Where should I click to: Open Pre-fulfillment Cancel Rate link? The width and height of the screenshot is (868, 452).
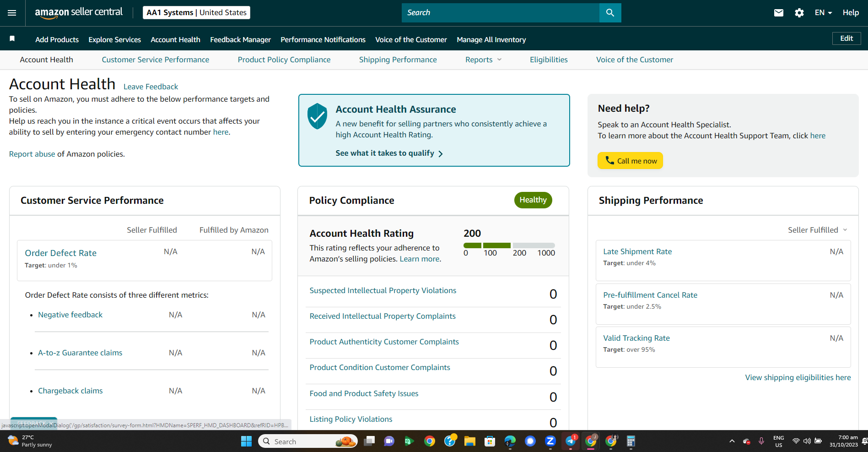(650, 295)
